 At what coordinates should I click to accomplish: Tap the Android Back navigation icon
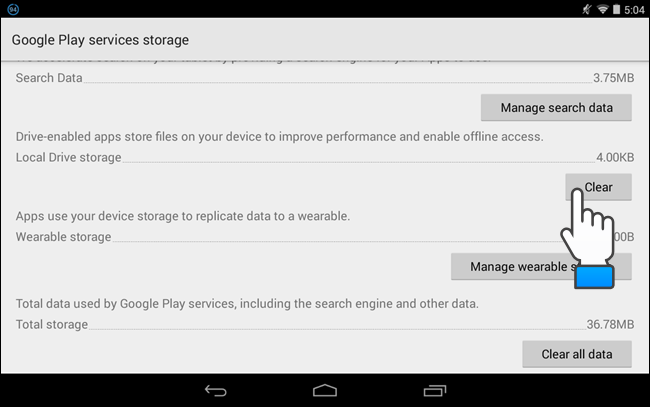[216, 389]
